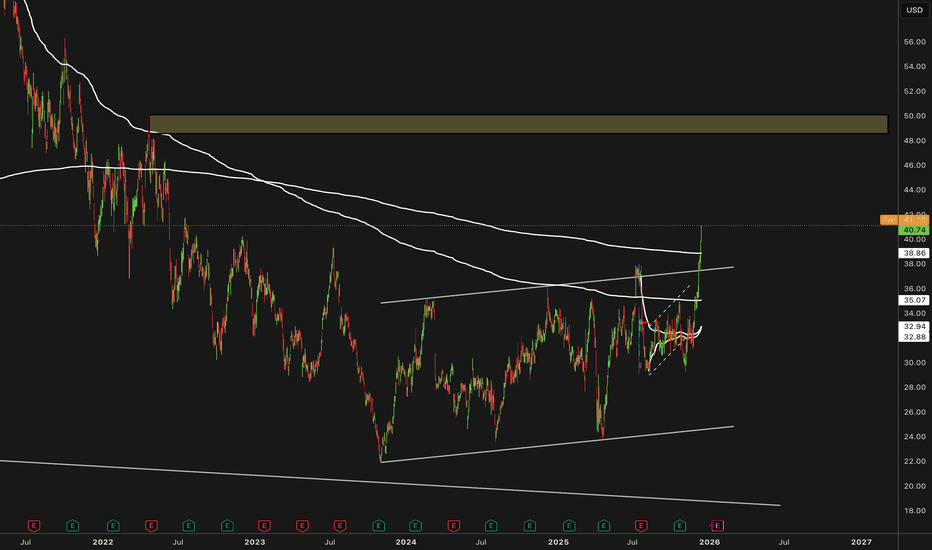Click the 32.88 indicator price label

914,337
